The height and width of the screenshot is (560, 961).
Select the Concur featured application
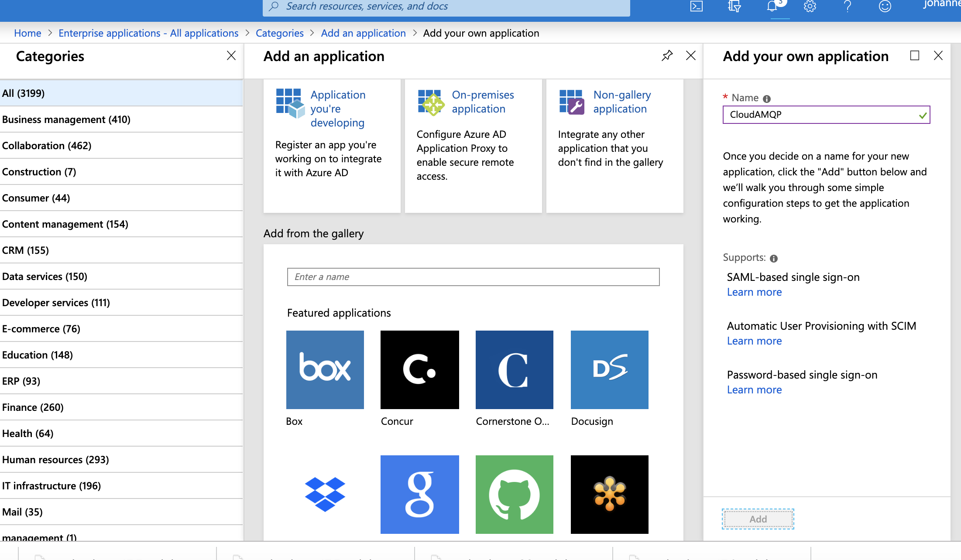click(419, 370)
